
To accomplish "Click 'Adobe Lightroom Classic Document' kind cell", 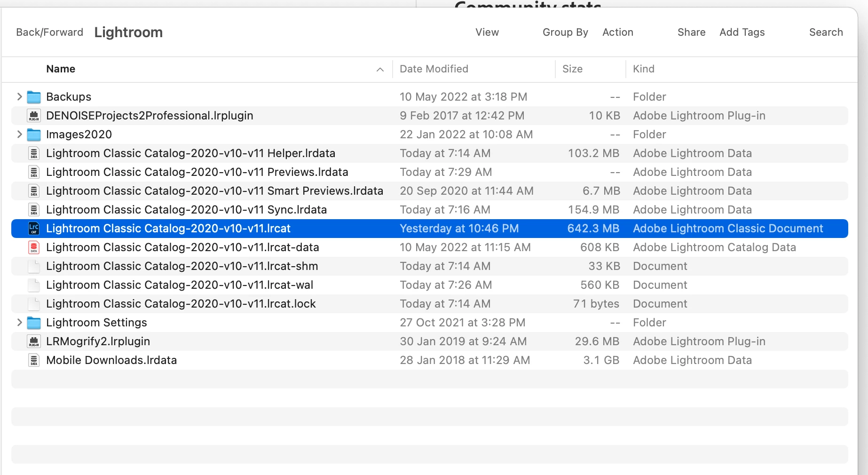I will 728,229.
